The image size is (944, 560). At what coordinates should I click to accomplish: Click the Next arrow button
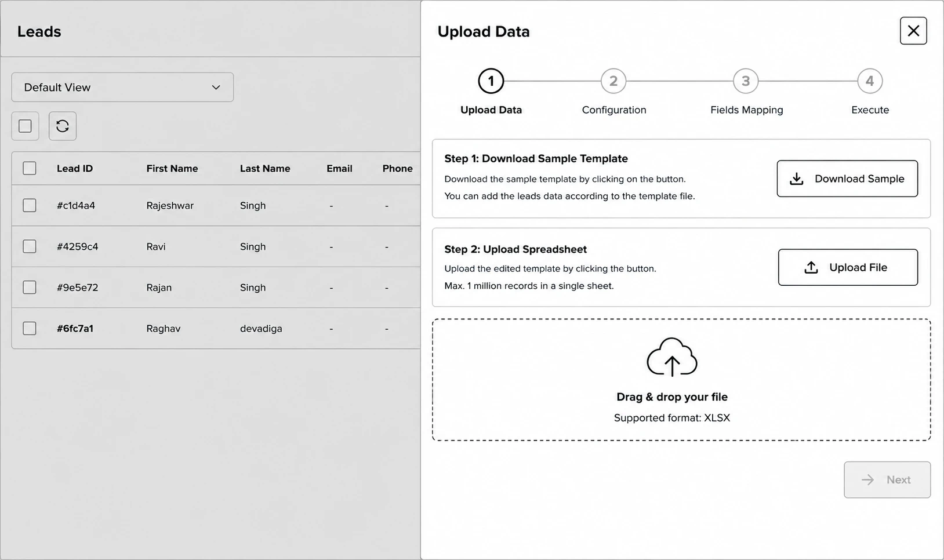point(887,479)
